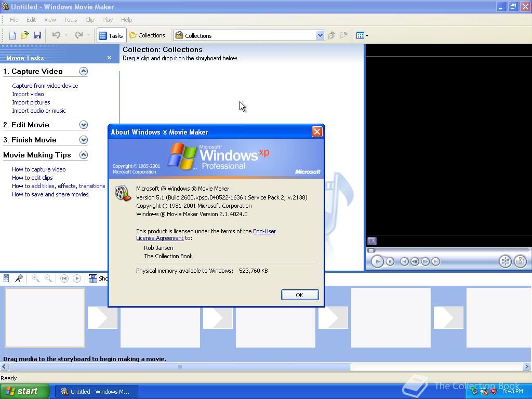Open How to capture video tip
This screenshot has height=399, width=532.
click(38, 169)
